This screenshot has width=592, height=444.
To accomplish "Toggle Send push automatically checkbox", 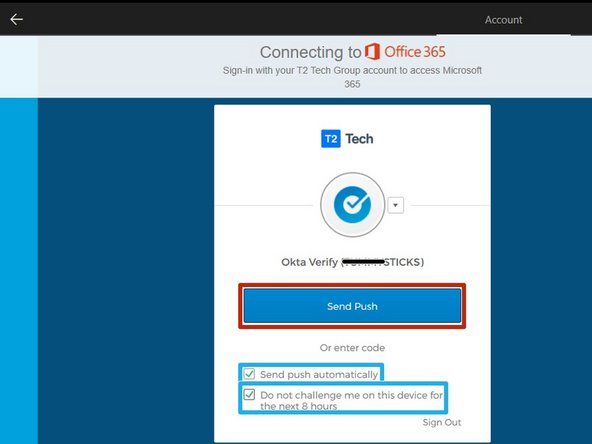I will coord(249,374).
